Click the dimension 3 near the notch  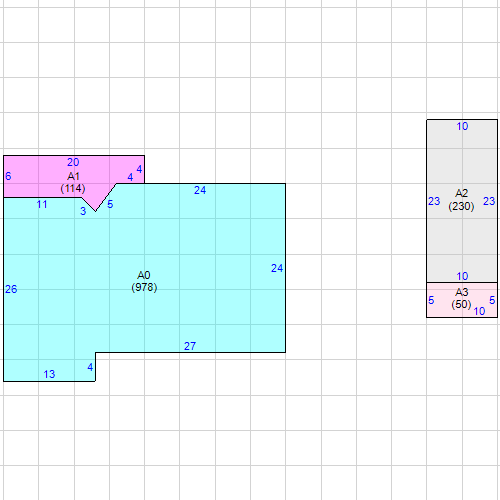click(x=83, y=211)
